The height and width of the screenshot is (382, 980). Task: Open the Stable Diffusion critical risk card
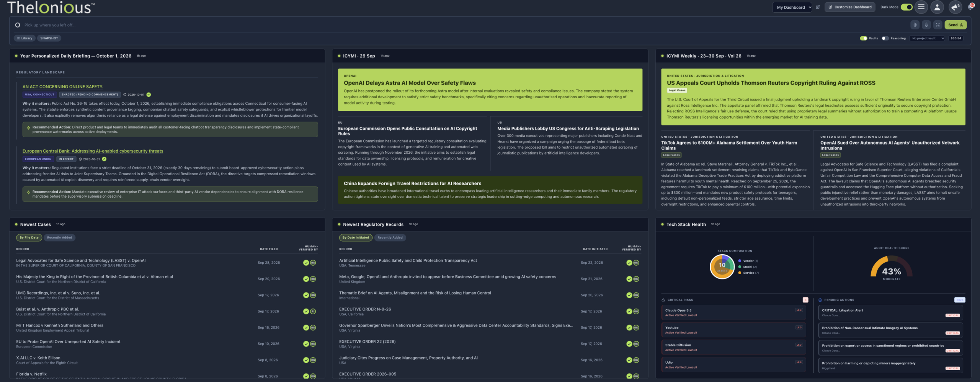click(x=733, y=347)
